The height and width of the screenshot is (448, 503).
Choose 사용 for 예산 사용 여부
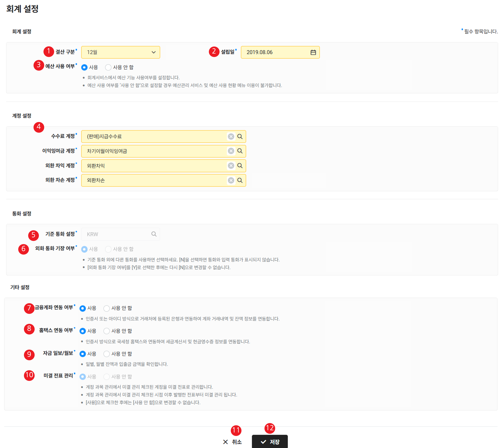(84, 67)
